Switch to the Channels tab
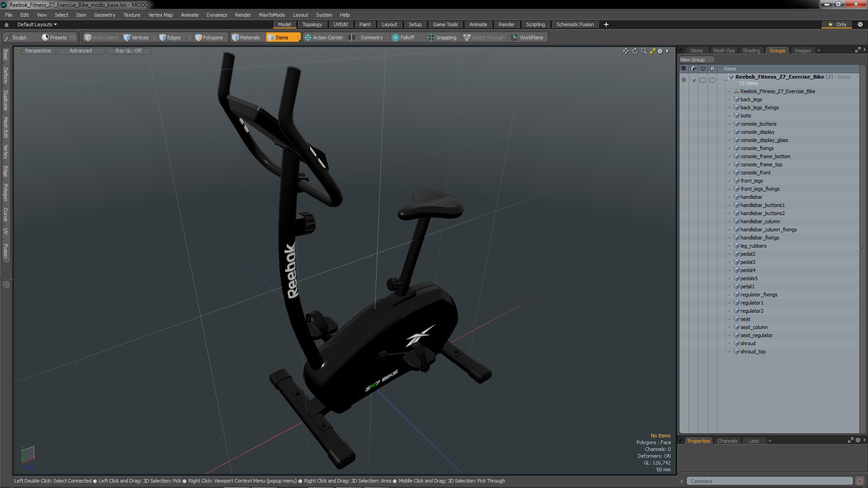 [x=727, y=441]
